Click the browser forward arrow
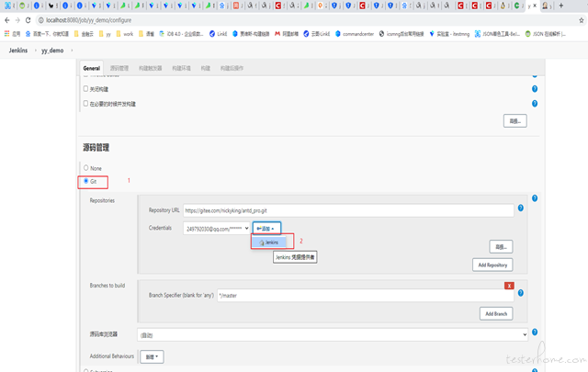Viewport: 588px width, 372px height. tap(17, 20)
